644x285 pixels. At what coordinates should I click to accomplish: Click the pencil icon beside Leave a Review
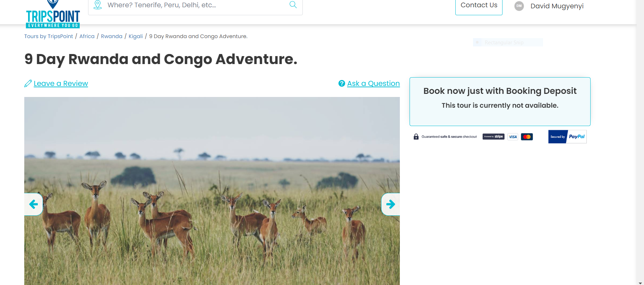pyautogui.click(x=28, y=83)
